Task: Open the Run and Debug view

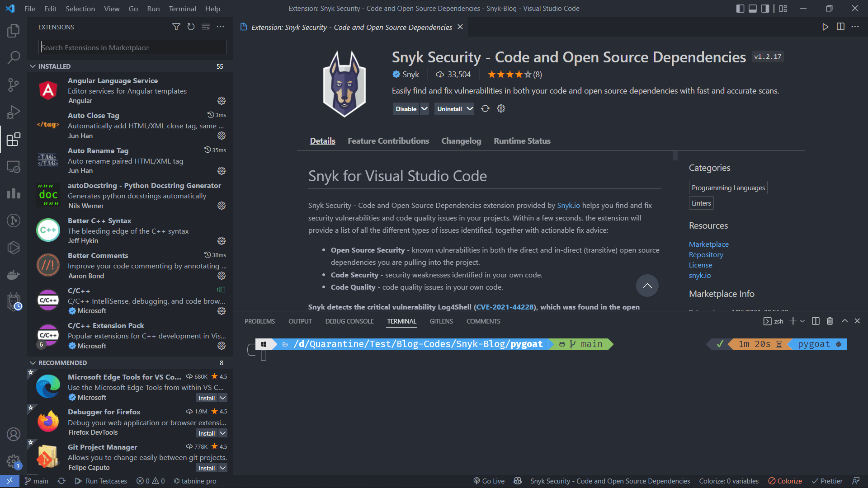Action: click(14, 112)
